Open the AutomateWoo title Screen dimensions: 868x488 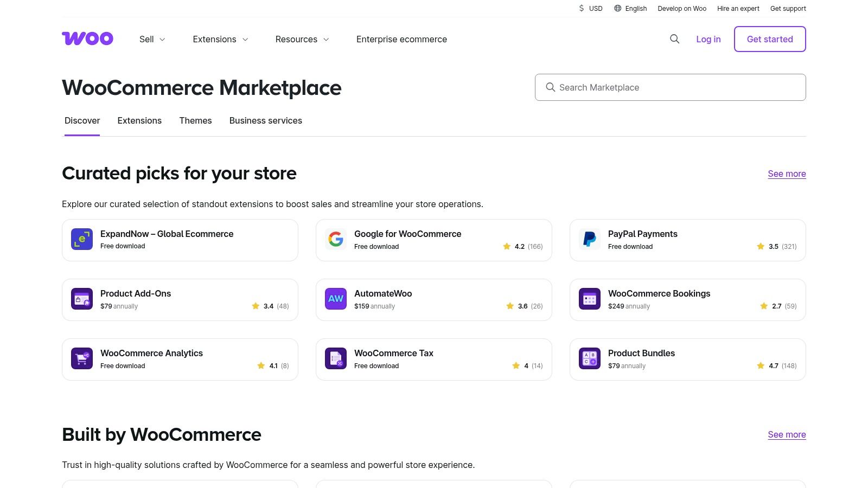tap(383, 293)
